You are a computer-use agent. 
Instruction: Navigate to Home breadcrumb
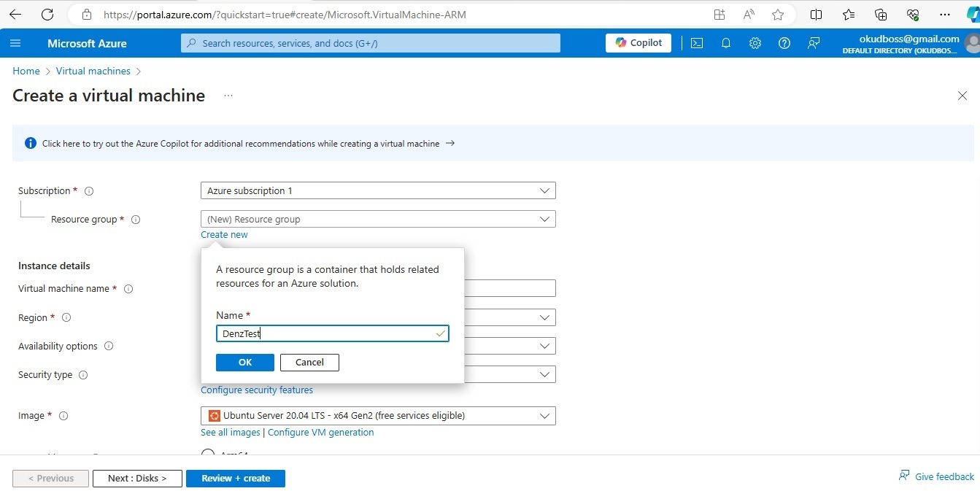(x=26, y=71)
